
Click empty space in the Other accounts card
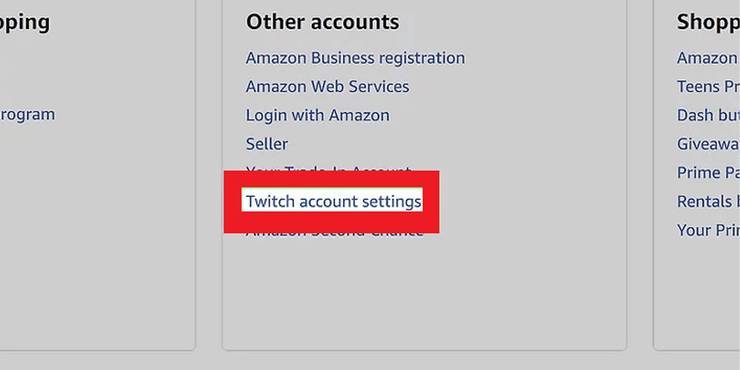(425, 293)
